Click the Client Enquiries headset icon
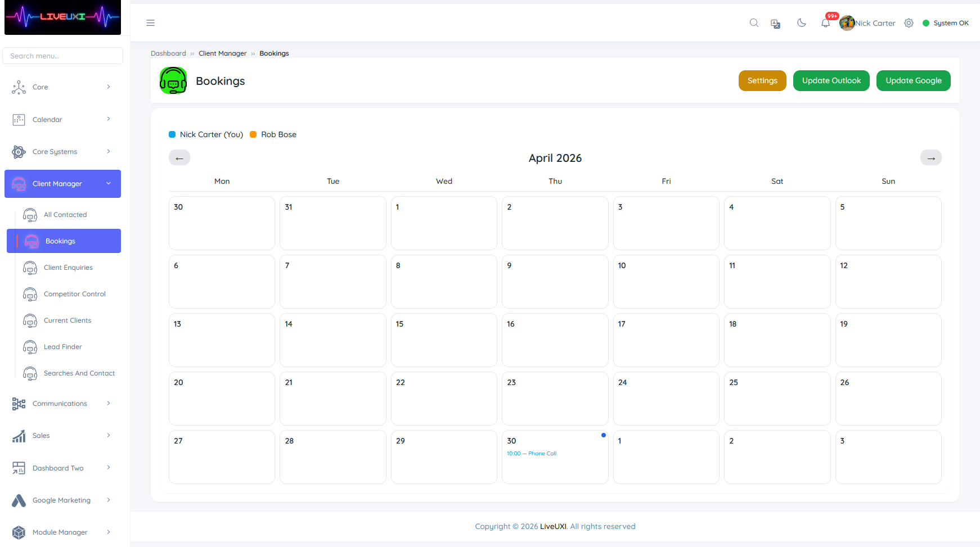The image size is (980, 547). pos(30,268)
